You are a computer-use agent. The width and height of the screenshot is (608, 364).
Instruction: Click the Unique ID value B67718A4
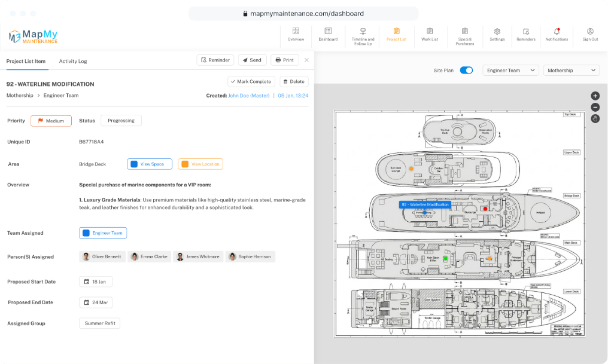(x=91, y=142)
